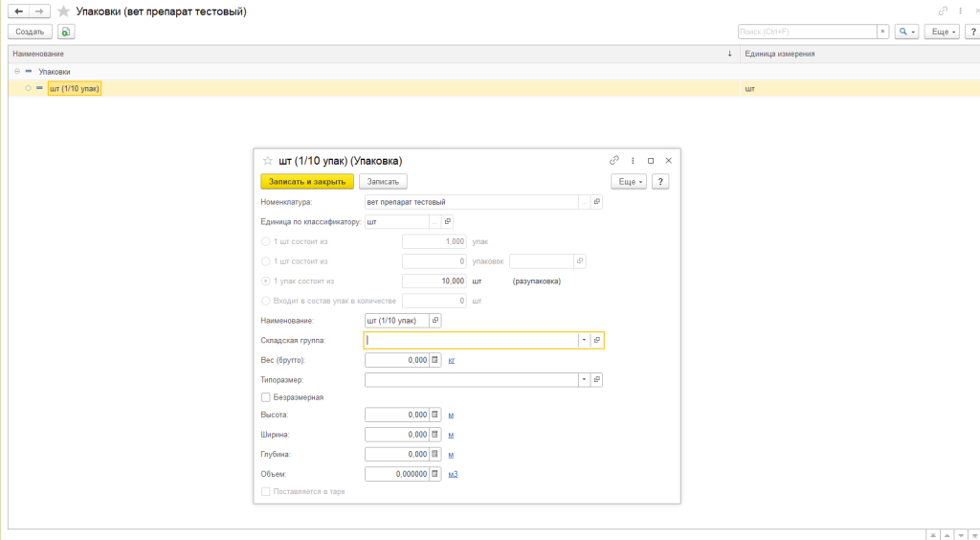Click the Записать и закрыть button
The image size is (980, 540).
307,181
